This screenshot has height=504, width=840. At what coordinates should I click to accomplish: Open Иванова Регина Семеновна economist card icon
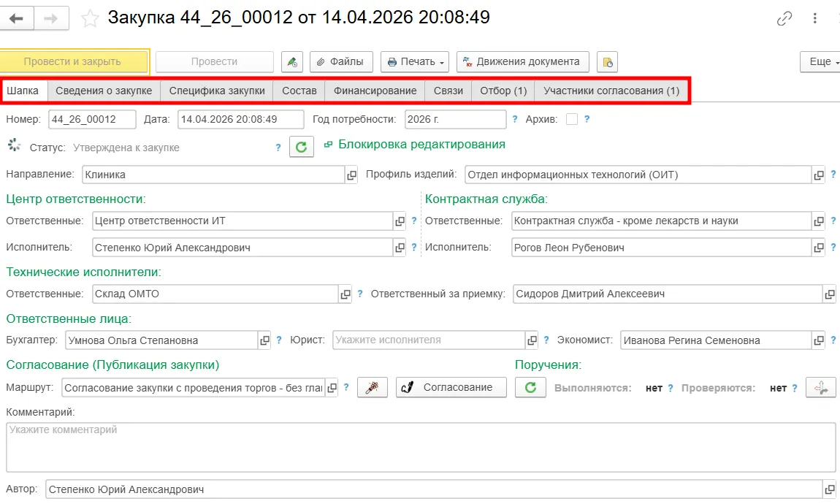(x=819, y=340)
